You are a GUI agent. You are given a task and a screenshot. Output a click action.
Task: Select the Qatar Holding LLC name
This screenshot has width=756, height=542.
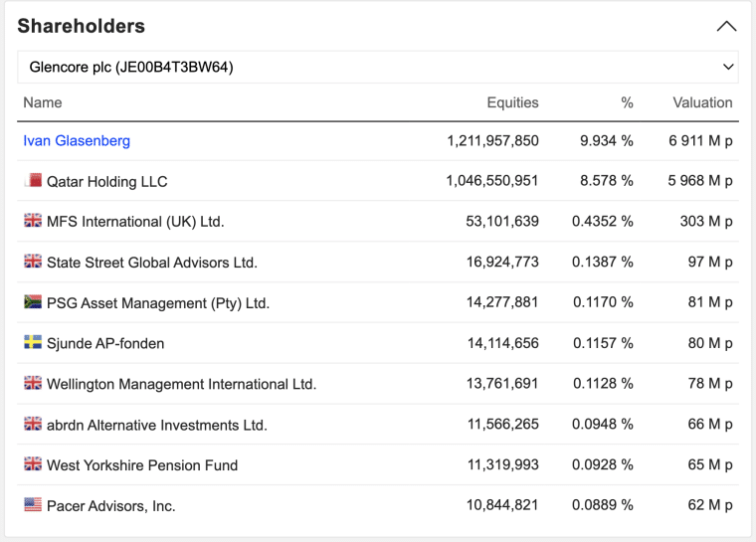pyautogui.click(x=107, y=182)
